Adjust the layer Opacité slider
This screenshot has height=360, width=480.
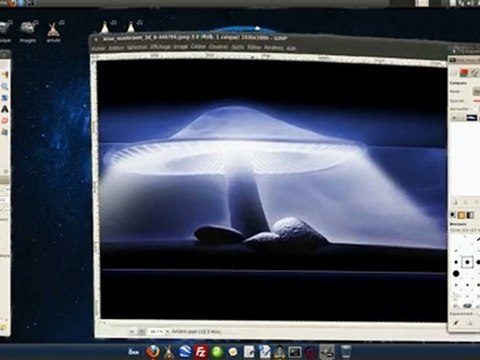click(x=476, y=100)
